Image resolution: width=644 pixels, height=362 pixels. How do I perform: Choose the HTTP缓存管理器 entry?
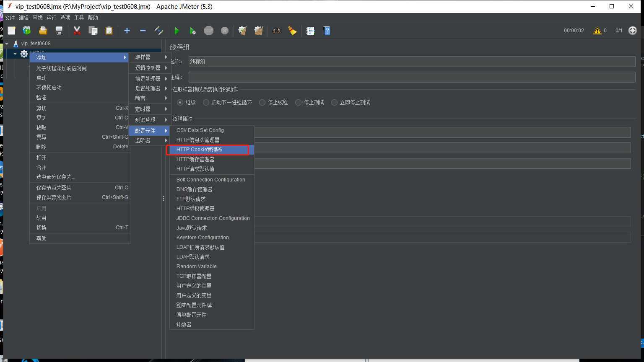tap(212, 159)
